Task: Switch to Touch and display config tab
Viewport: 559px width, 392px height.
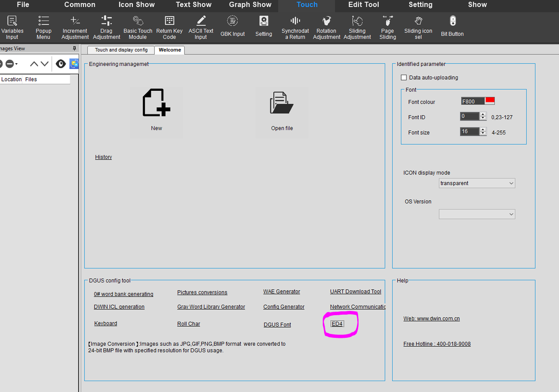Action: pos(121,50)
